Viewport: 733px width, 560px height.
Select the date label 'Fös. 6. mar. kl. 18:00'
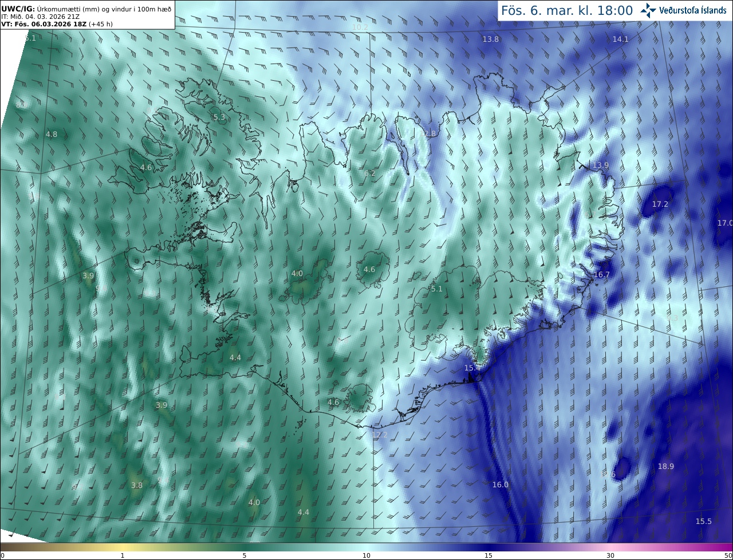pos(567,10)
